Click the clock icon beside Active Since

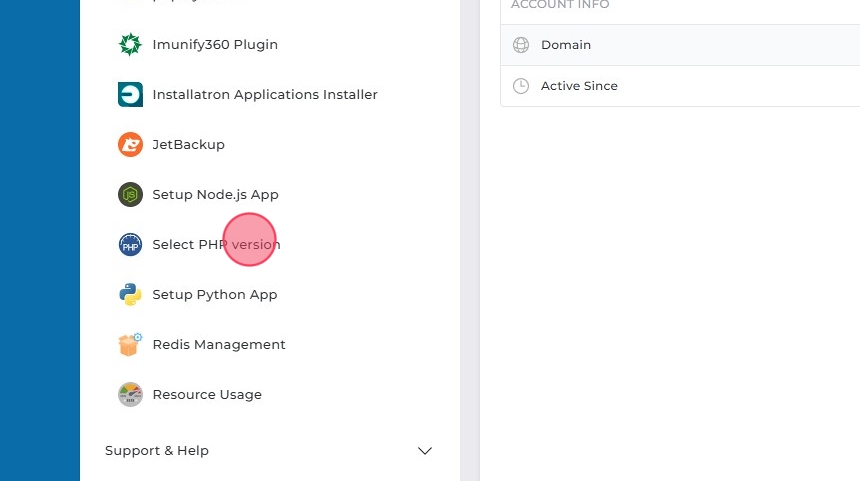[x=520, y=86]
